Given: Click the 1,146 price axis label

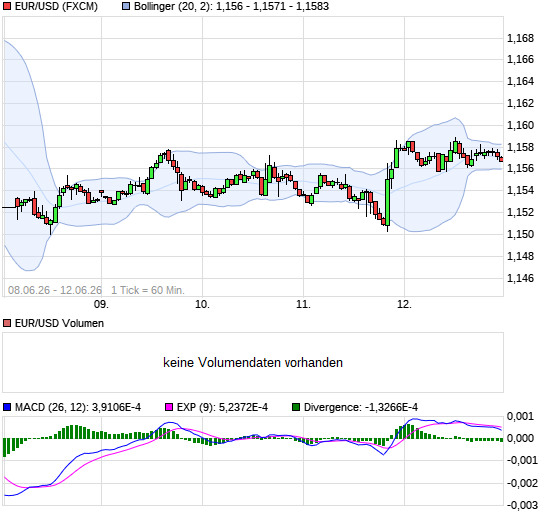Looking at the screenshot, I should [520, 278].
